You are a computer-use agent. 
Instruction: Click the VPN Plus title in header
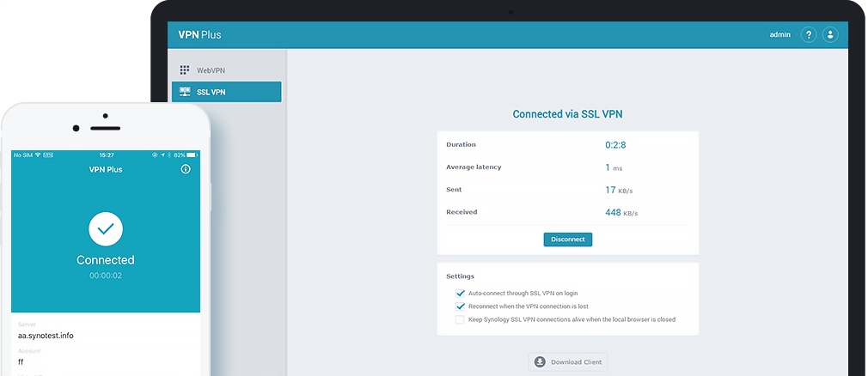click(199, 35)
